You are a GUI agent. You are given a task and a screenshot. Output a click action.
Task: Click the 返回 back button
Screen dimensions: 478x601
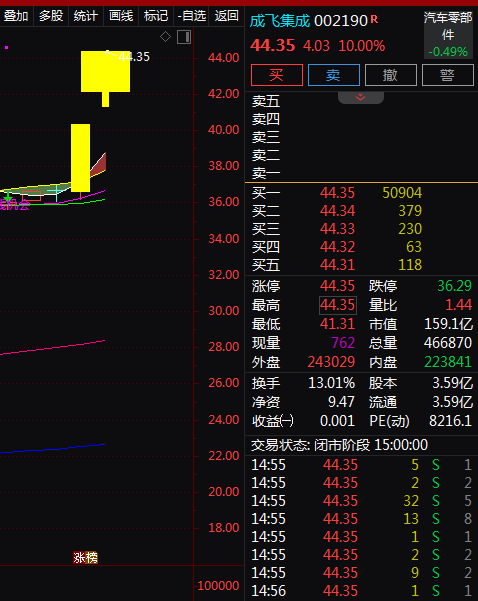pos(226,16)
